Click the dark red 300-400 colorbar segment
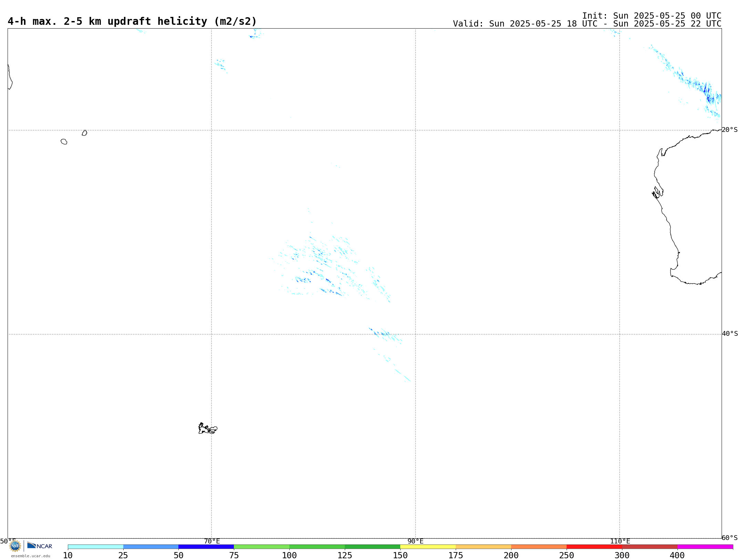Viewport: 744px width, 560px height. click(650, 547)
